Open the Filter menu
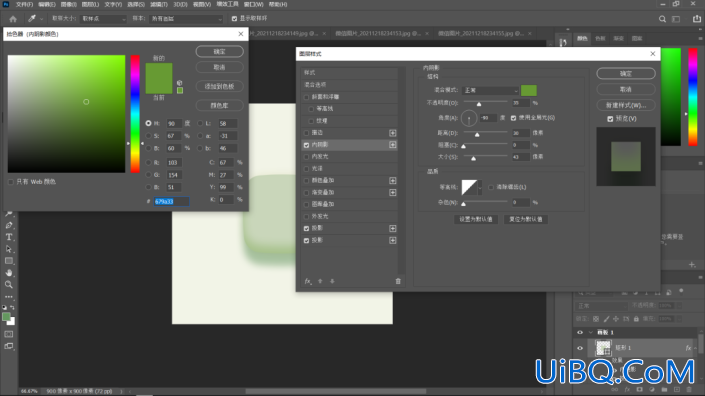705x396 pixels. click(158, 4)
